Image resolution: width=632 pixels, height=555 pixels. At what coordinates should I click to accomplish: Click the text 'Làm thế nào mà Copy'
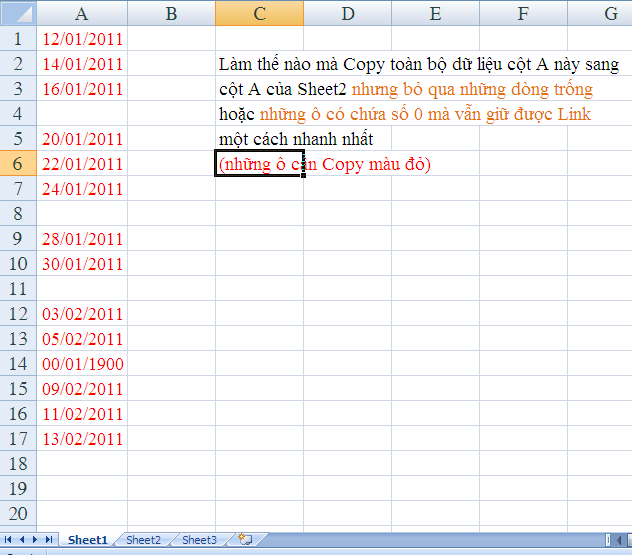[x=302, y=64]
